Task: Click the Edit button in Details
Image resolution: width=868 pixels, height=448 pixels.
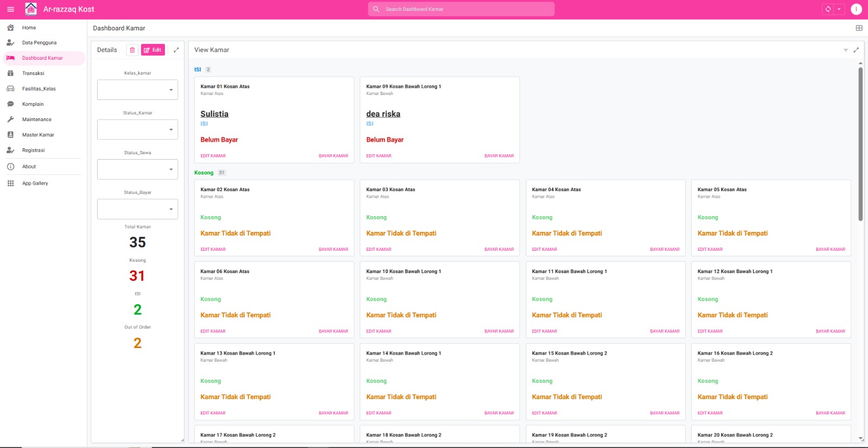Action: tap(153, 50)
